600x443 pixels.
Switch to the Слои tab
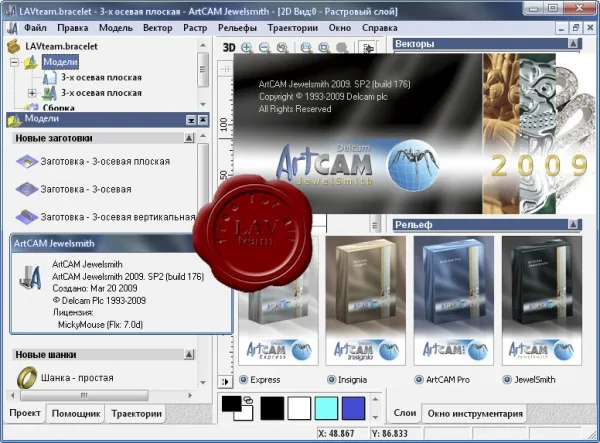coord(405,413)
